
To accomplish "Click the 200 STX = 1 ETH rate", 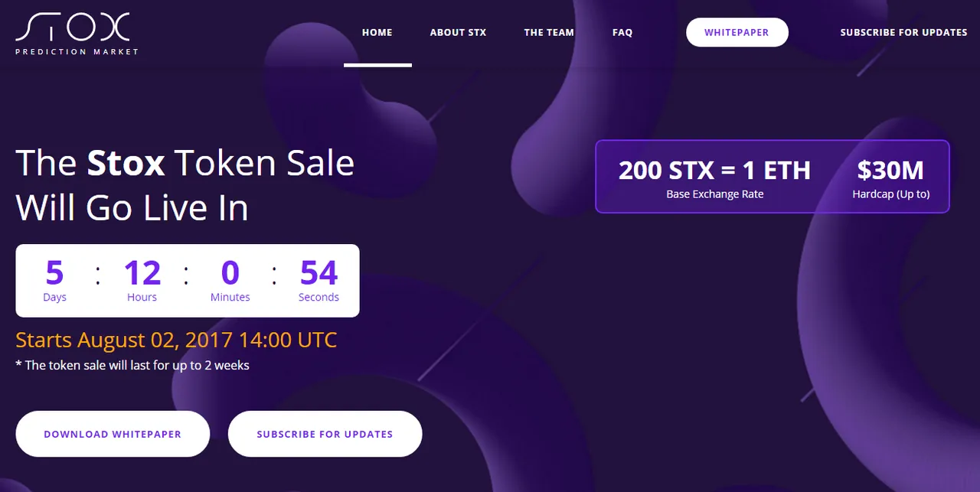I will 714,170.
